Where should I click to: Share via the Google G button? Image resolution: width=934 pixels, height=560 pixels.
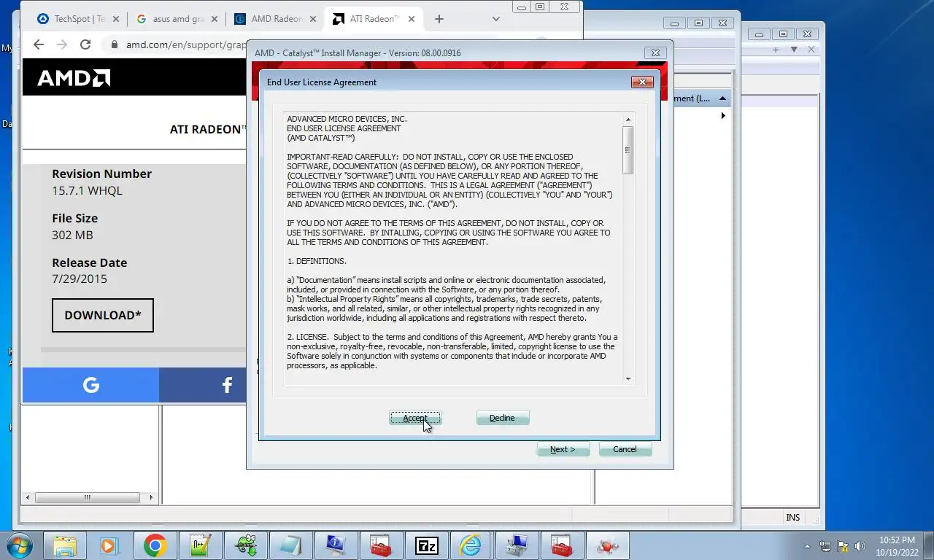coord(90,385)
